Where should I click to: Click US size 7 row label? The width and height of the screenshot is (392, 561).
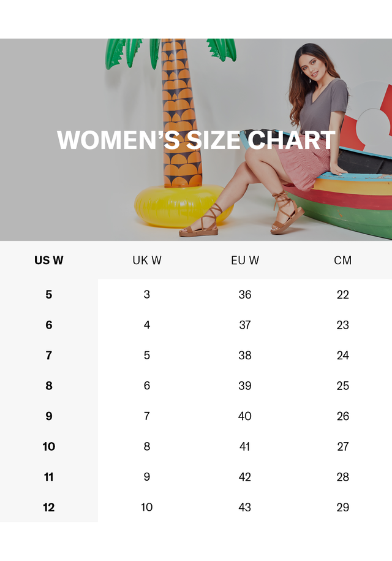click(x=49, y=355)
